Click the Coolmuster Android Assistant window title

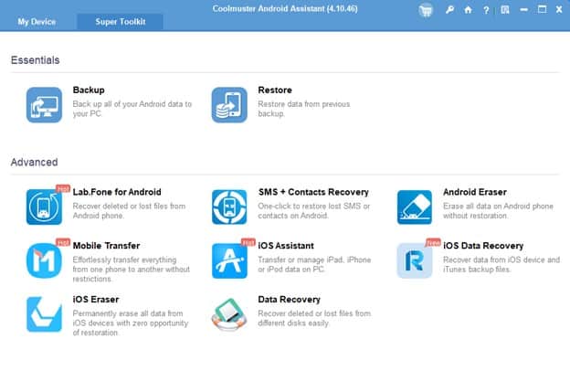click(x=285, y=9)
